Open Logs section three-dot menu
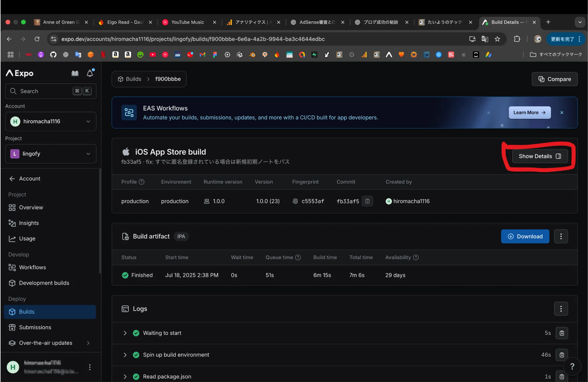The width and height of the screenshot is (588, 382). click(x=561, y=309)
